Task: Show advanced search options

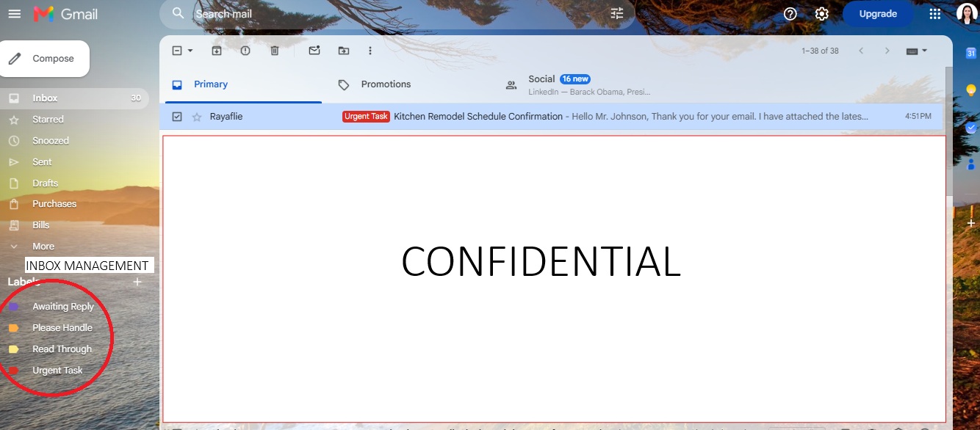Action: pos(617,13)
